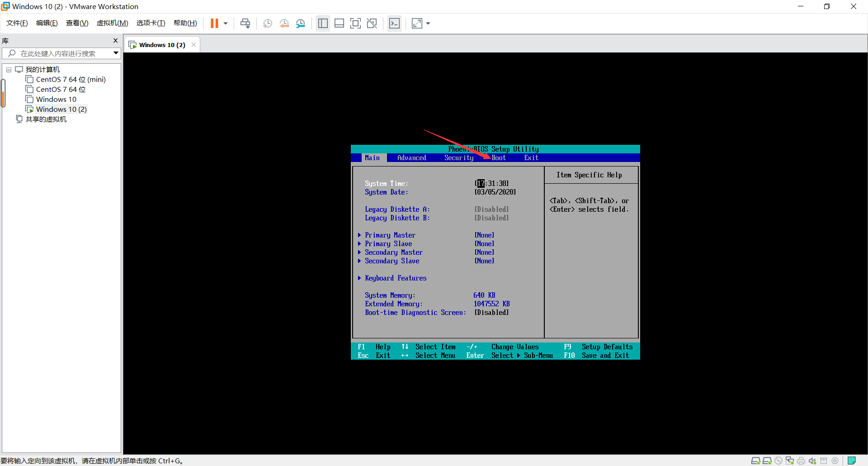
Task: Open the 查看(V) menu
Action: click(x=77, y=23)
